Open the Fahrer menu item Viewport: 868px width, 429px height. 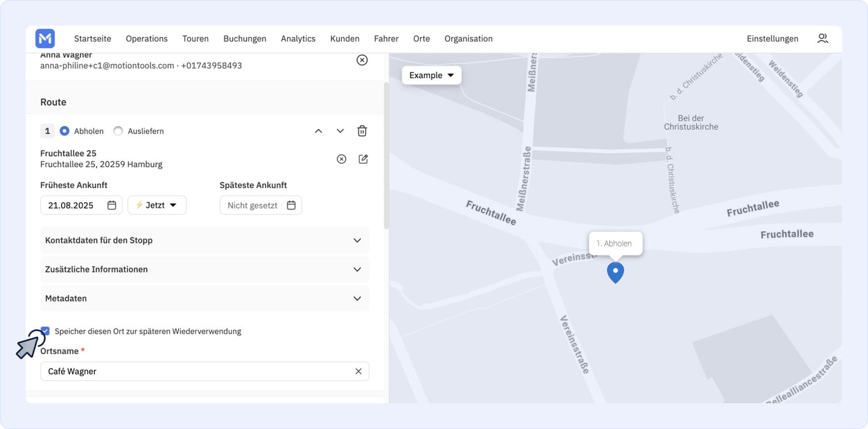pyautogui.click(x=386, y=39)
